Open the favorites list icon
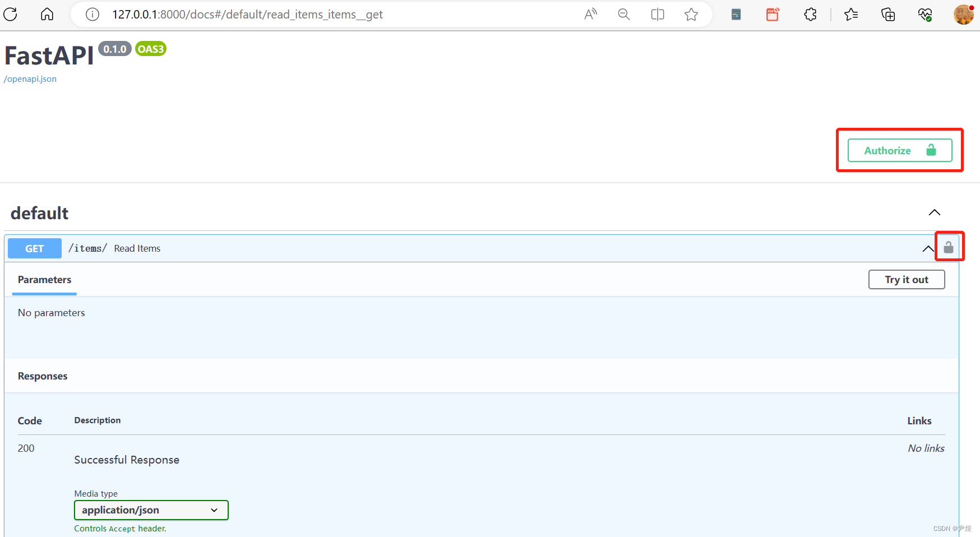 tap(851, 15)
